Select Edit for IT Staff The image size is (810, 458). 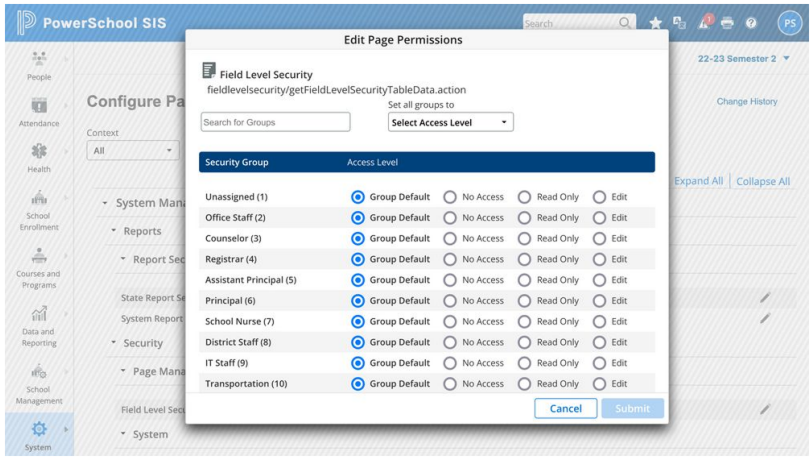(598, 363)
